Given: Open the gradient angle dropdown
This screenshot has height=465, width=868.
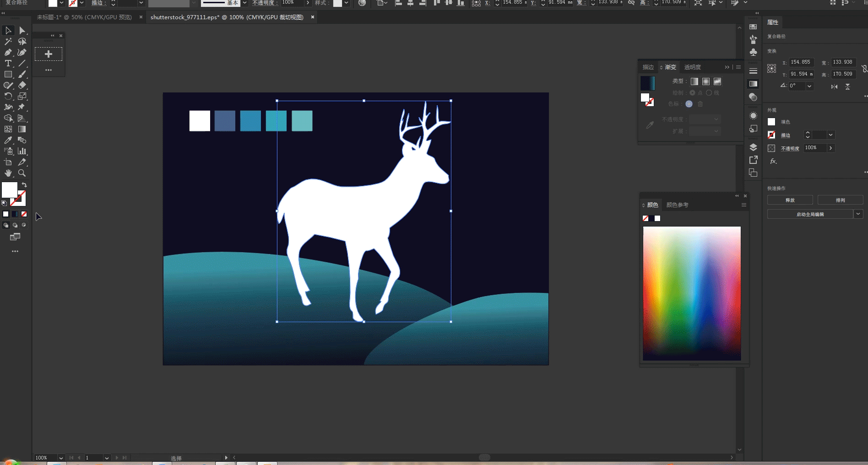Looking at the screenshot, I should tap(809, 86).
